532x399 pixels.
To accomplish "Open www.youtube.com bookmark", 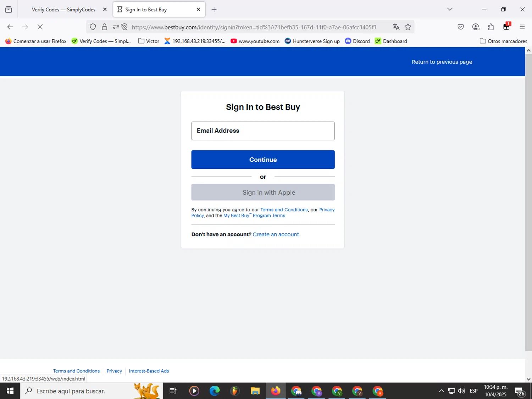I will [x=255, y=41].
